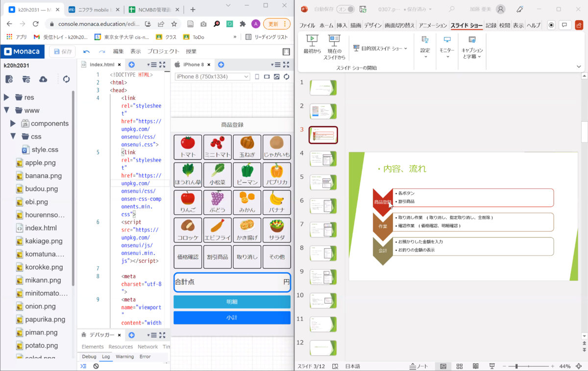The height and width of the screenshot is (371, 588).
Task: Switch to slide sorter view in status bar
Action: (x=460, y=366)
